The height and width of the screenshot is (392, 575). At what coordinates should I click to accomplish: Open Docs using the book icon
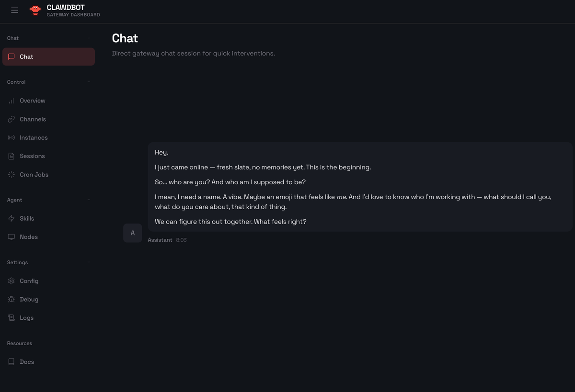(11, 361)
